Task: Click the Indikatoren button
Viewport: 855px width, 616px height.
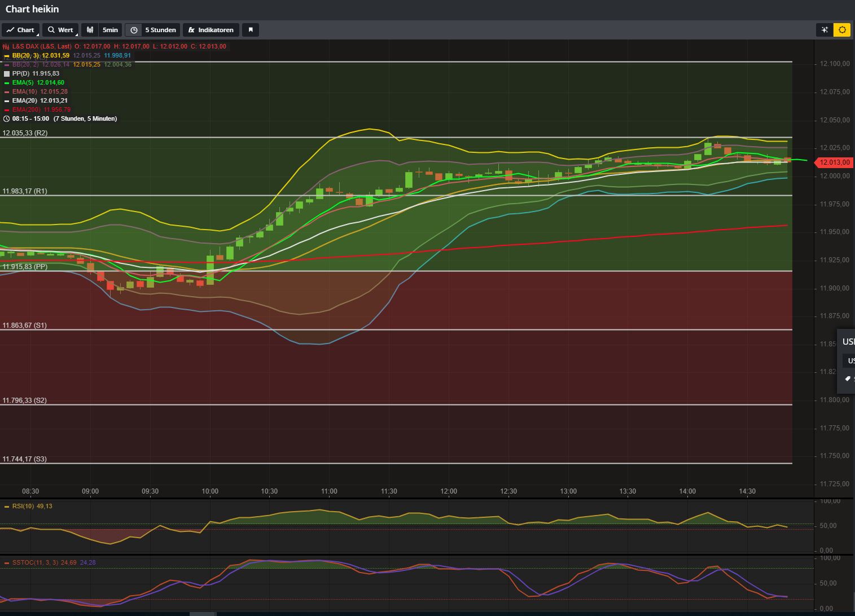Action: [215, 30]
